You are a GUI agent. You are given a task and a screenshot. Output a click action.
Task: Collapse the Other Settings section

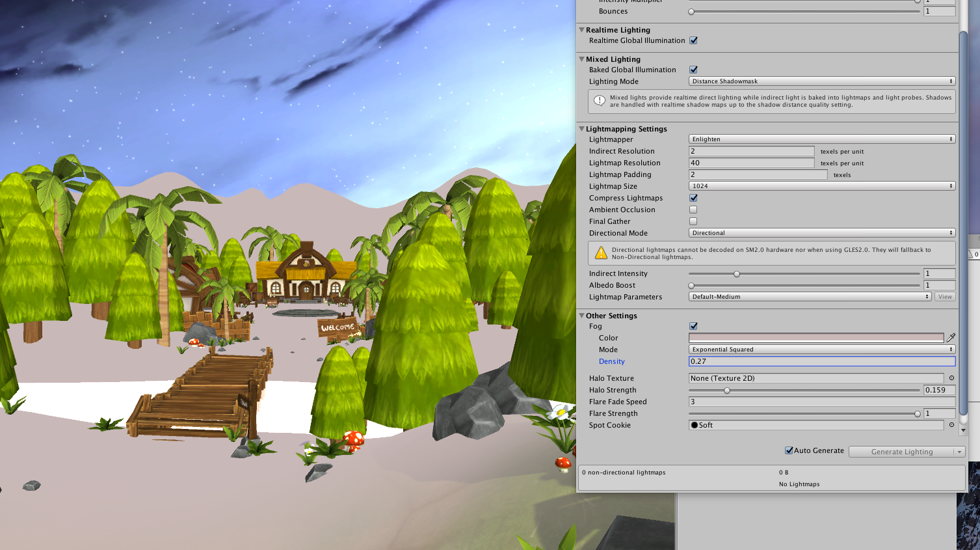tap(582, 316)
